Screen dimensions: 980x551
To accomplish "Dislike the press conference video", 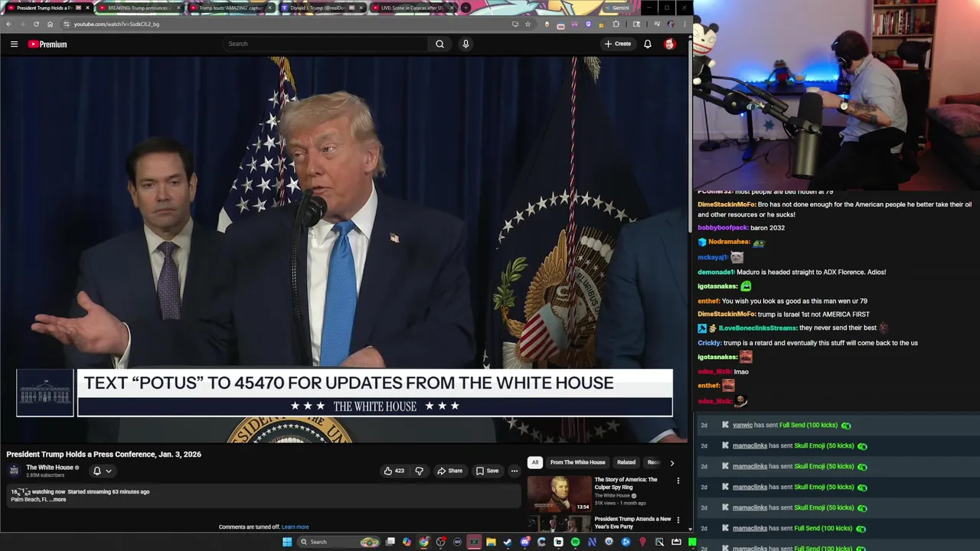I will point(419,471).
